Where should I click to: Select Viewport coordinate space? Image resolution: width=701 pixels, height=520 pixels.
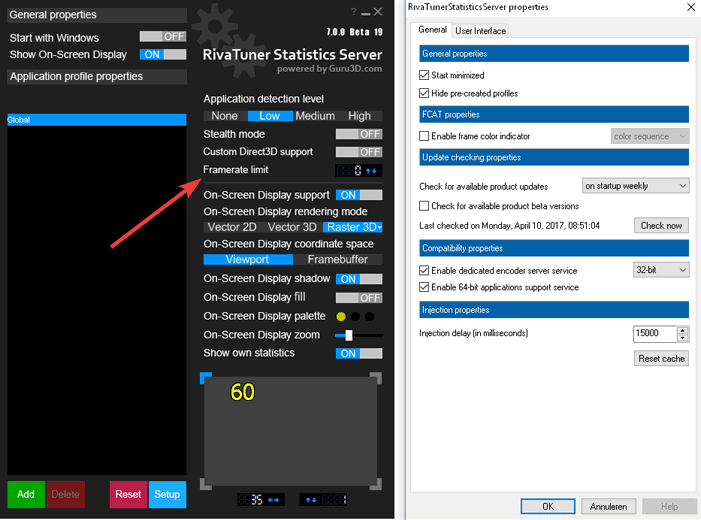point(248,260)
